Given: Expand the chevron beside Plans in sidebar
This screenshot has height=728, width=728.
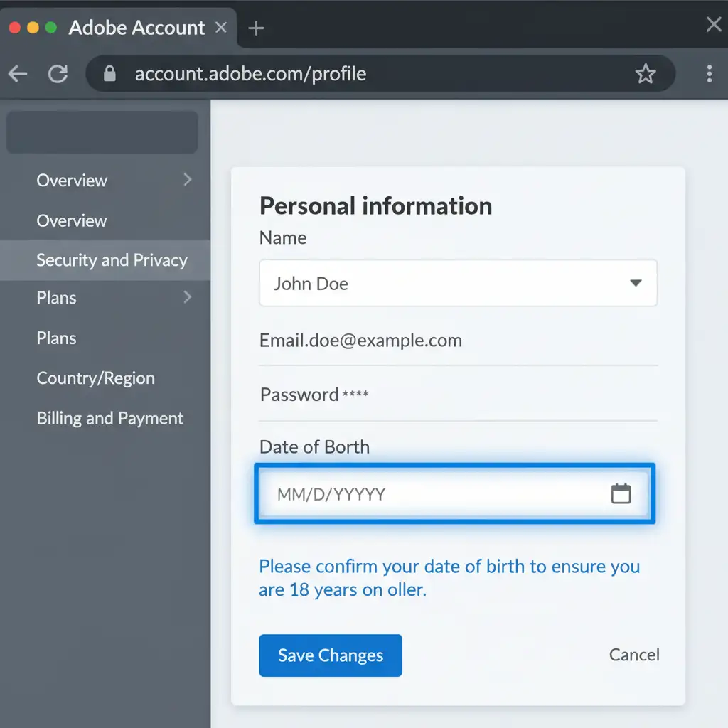Looking at the screenshot, I should point(187,297).
